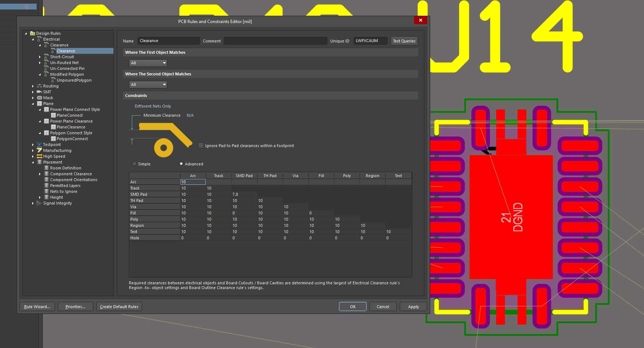Click the Mask category icon
Viewport: 644px width, 348px height.
coord(40,98)
